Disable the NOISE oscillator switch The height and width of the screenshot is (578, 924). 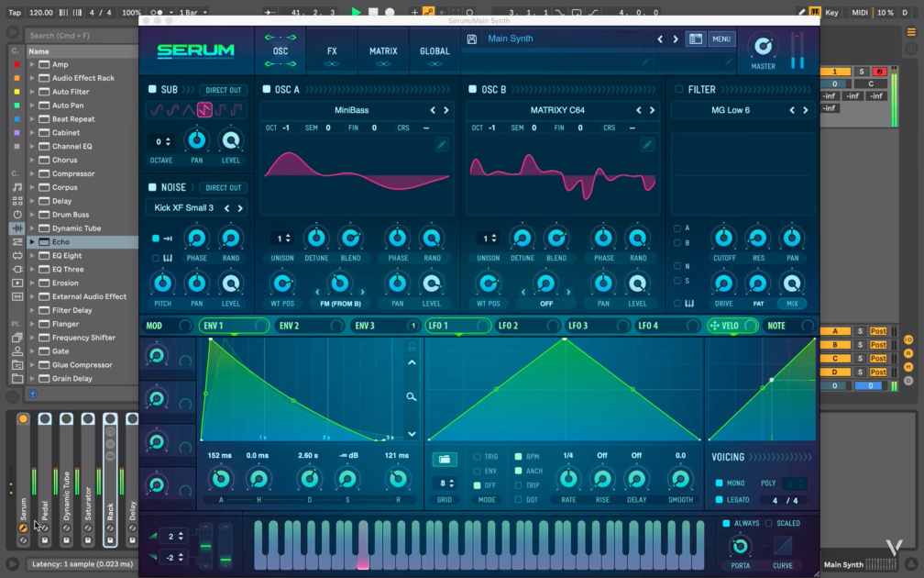(x=152, y=187)
